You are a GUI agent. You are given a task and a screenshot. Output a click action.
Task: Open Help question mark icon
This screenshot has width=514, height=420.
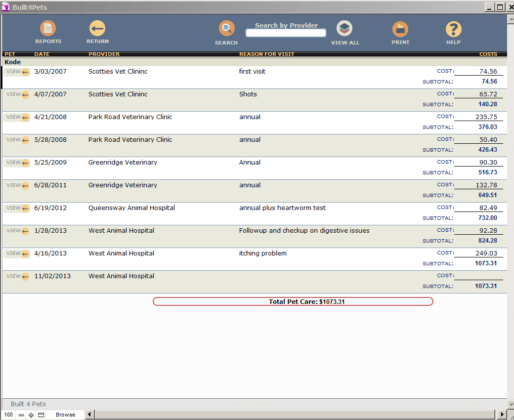(453, 29)
